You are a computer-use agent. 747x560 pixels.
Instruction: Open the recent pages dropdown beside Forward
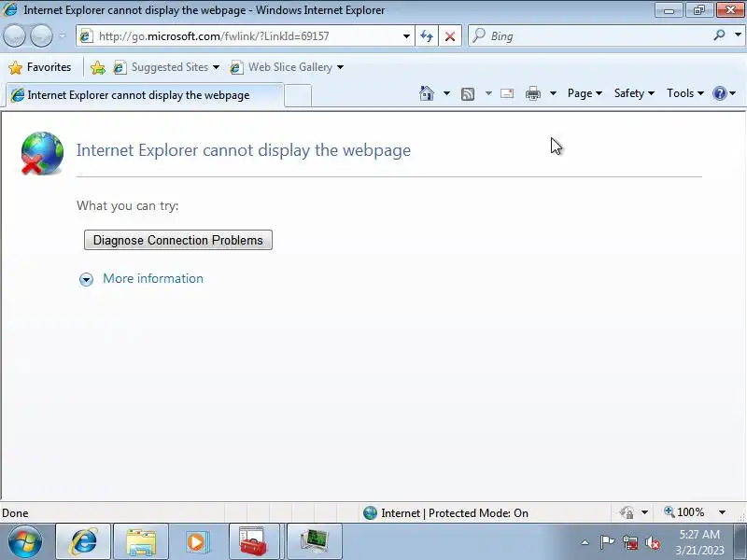pos(63,35)
